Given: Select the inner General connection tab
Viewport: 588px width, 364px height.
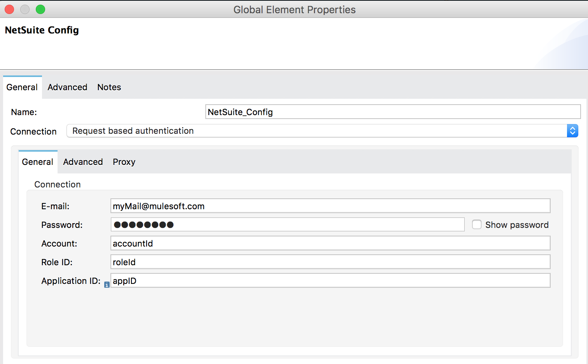Looking at the screenshot, I should point(37,162).
